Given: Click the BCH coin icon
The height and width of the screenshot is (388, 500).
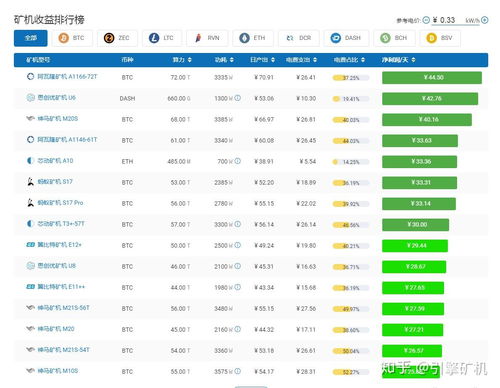Looking at the screenshot, I should point(385,38).
